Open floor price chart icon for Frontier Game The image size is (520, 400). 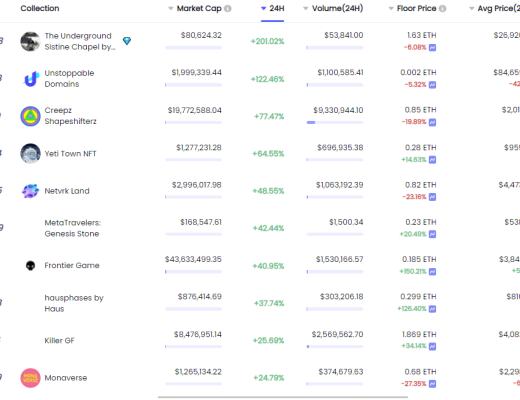[x=432, y=272]
